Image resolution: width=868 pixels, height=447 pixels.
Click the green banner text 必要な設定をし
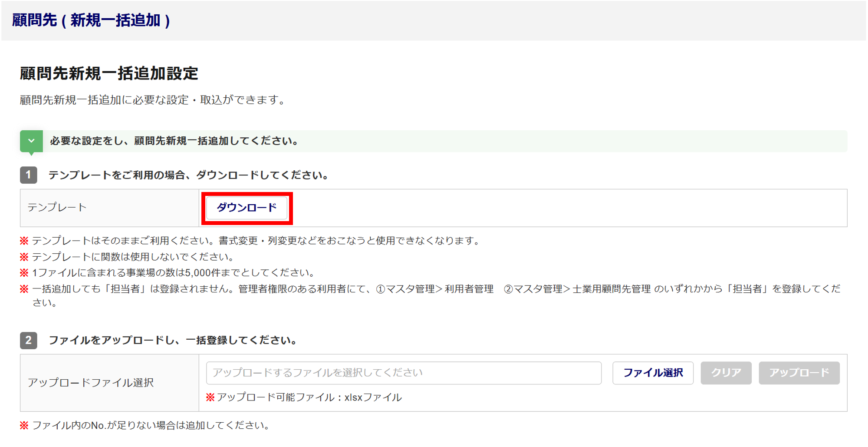[174, 141]
